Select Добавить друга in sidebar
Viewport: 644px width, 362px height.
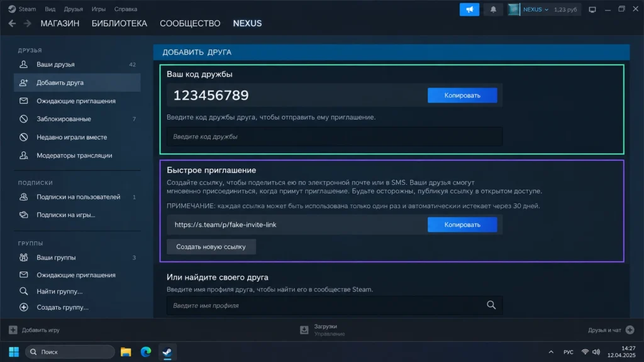coord(77,82)
